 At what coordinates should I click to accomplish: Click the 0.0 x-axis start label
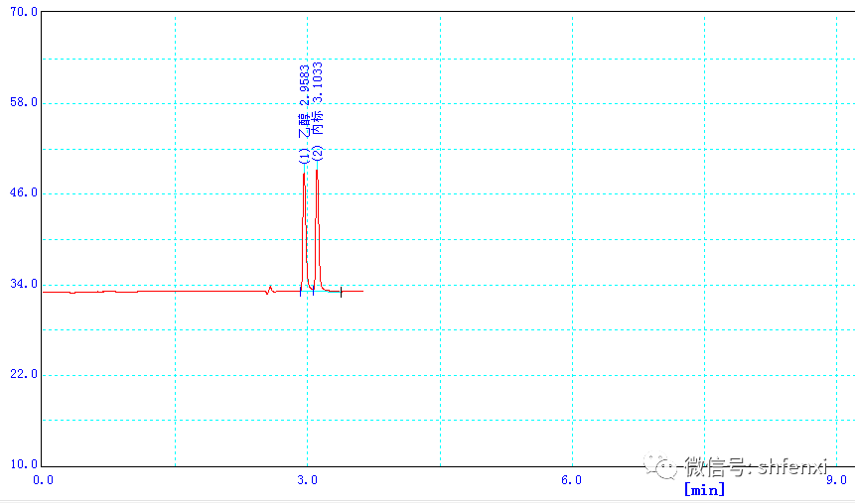(44, 480)
